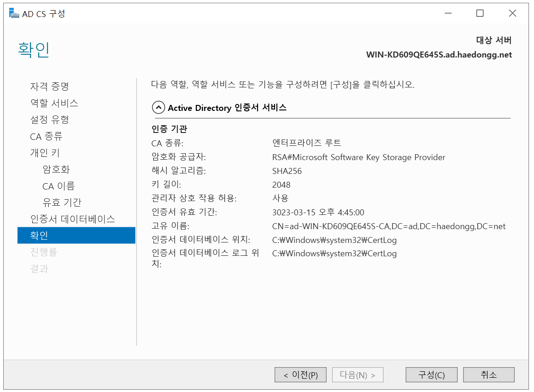Screen dimensions: 534x392
Task: Click the Active Directory 인증서 서비스 heading text
Action: (x=227, y=108)
